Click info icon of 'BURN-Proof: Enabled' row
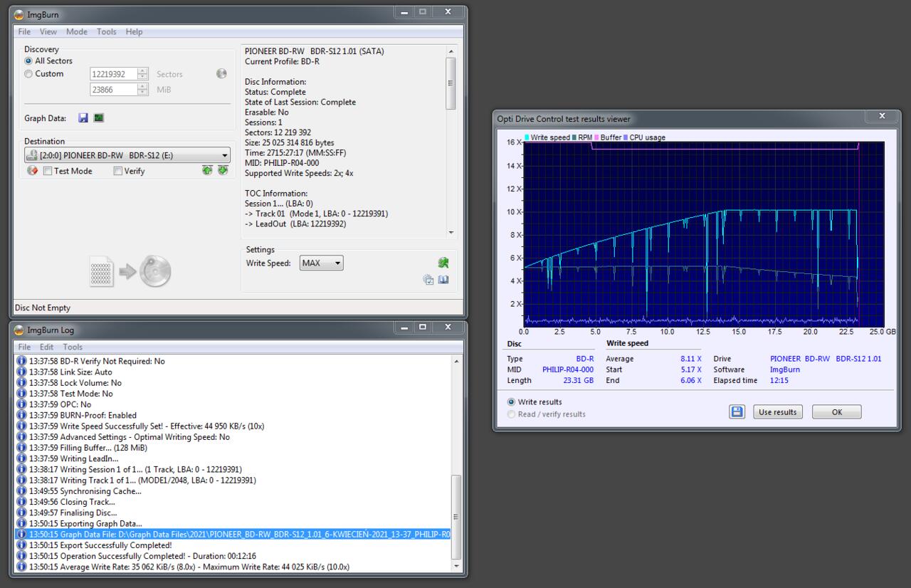 [x=21, y=415]
